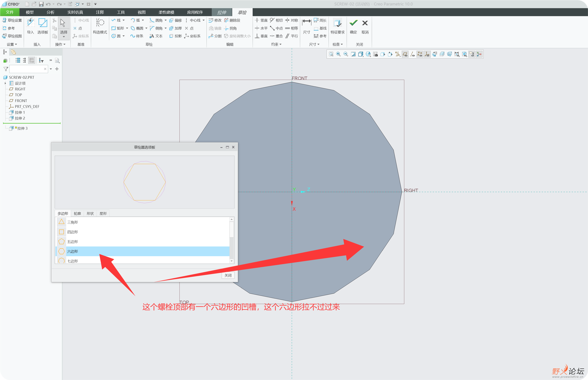Open the 模型 ribbon tab
This screenshot has height=380, width=588.
(x=30, y=12)
